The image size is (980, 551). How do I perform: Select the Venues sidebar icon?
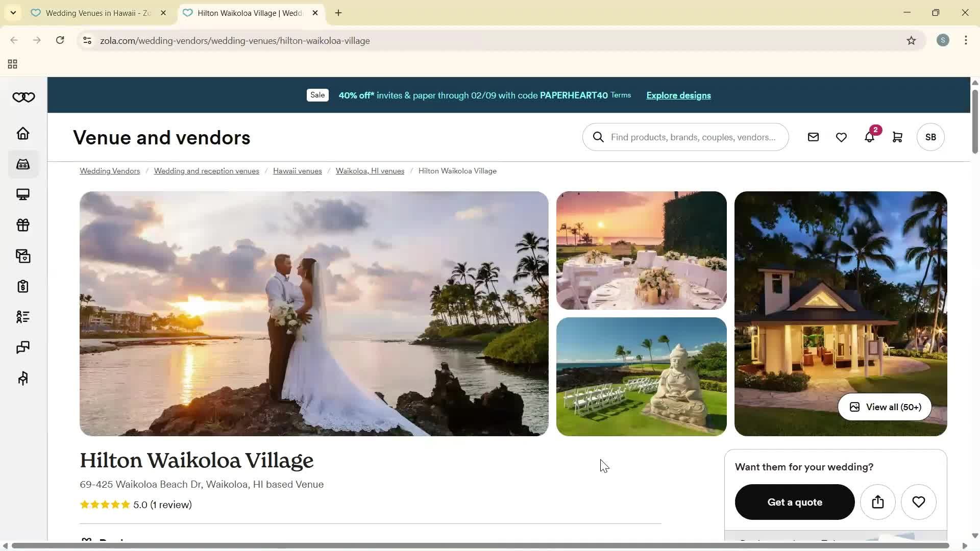pyautogui.click(x=23, y=164)
